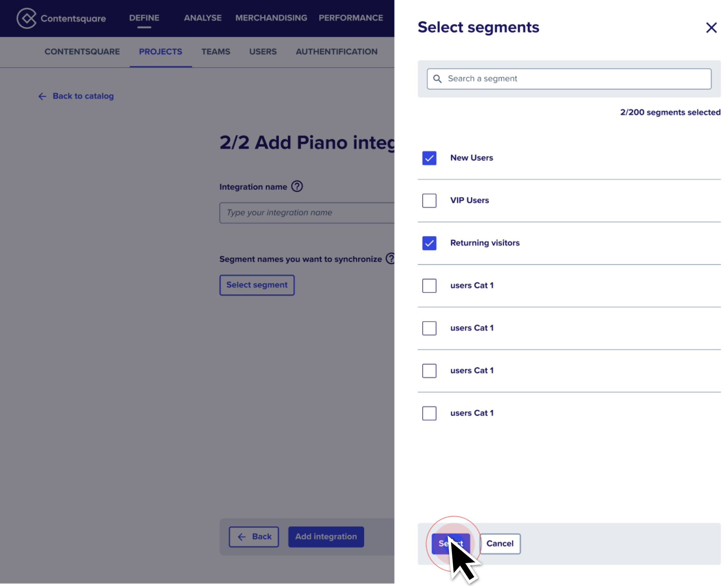Tick the first users Cat 1 checkbox
Screen dimensions: 728x586
429,286
